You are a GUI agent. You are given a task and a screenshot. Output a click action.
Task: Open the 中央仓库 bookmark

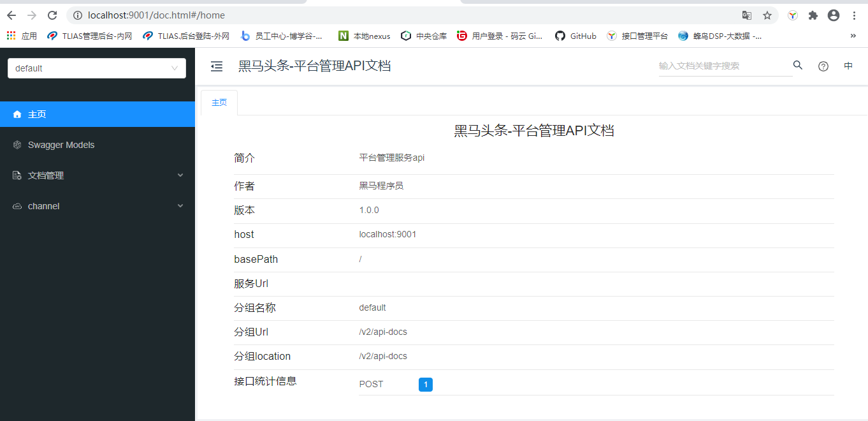424,36
